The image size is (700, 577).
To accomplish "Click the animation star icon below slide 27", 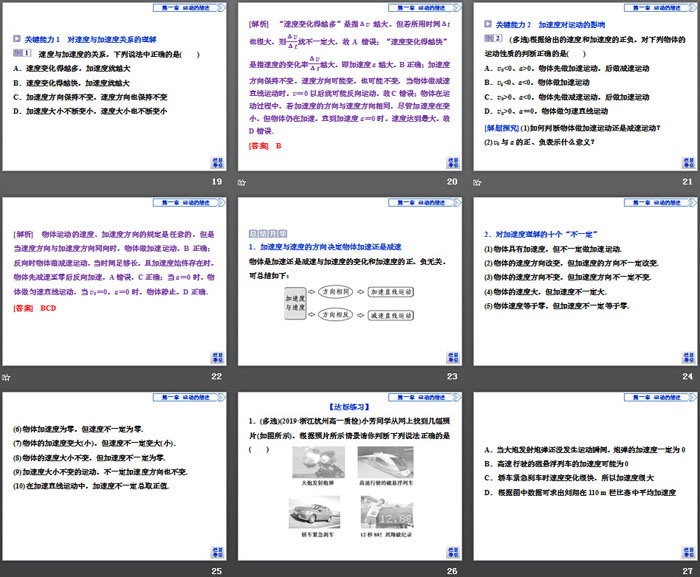I will point(477,570).
